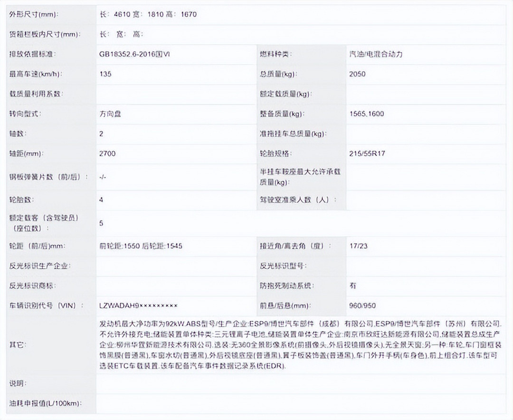Click the 轴距(mm) label
Image resolution: width=513 pixels, height=420 pixels.
(26, 153)
